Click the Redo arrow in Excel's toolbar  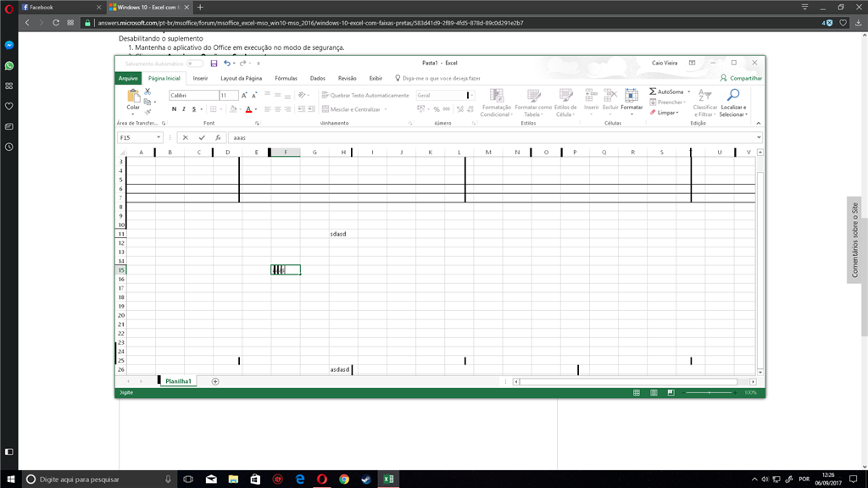242,63
